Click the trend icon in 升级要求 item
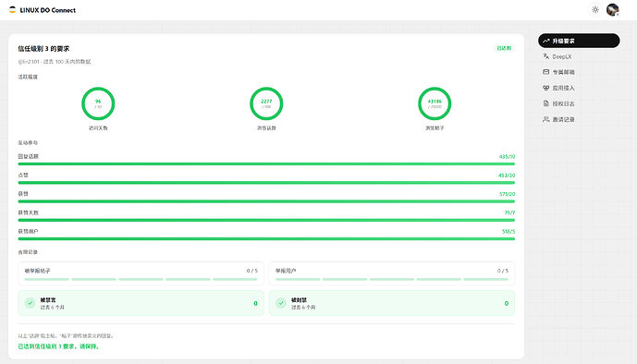This screenshot has width=637, height=364. pyautogui.click(x=546, y=41)
